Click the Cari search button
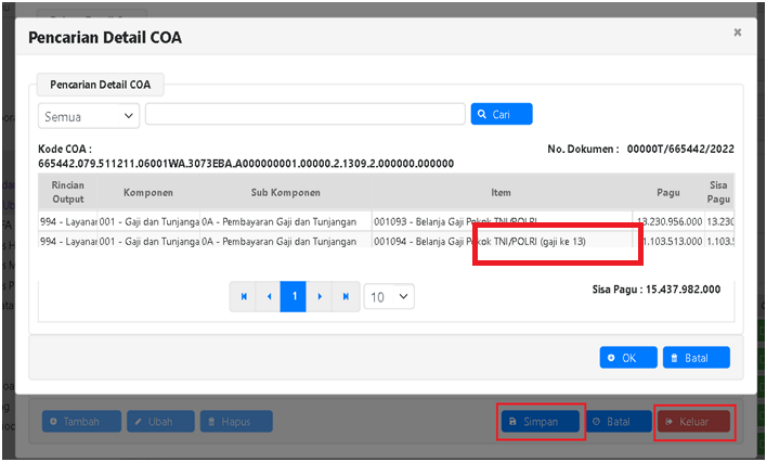The image size is (767, 462). pos(501,115)
